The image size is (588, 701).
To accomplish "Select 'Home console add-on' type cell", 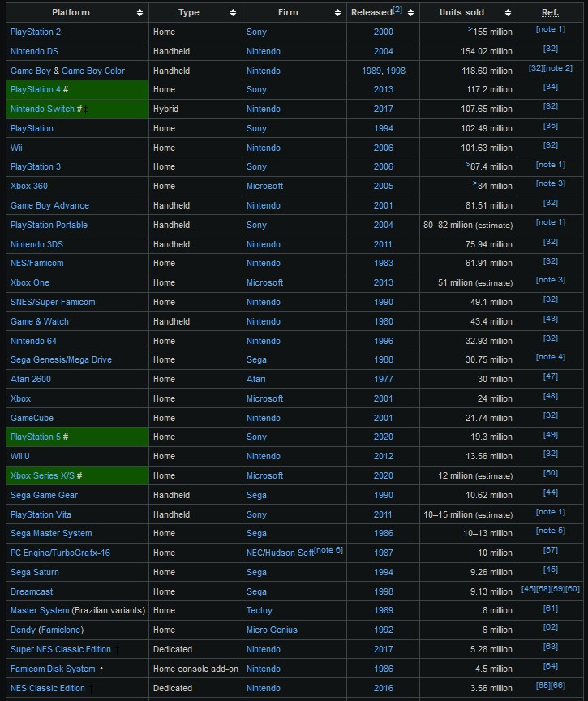I will (x=195, y=669).
